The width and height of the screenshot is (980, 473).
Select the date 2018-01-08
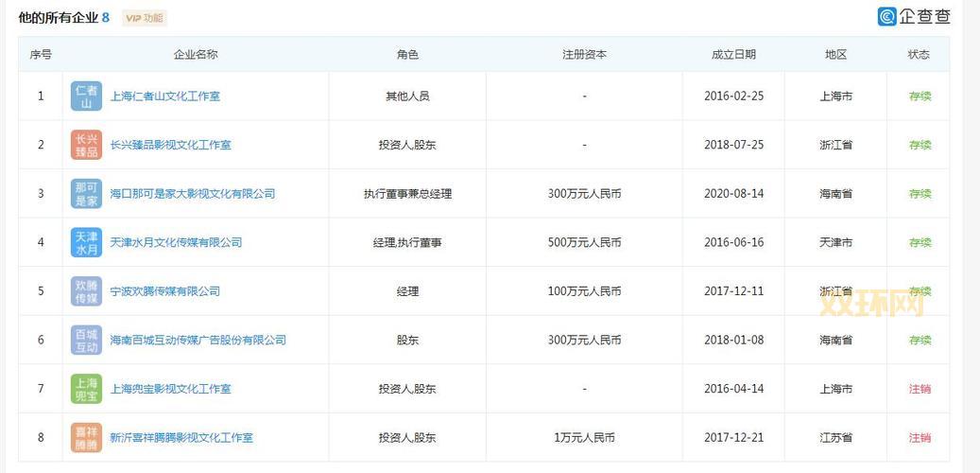pyautogui.click(x=733, y=341)
